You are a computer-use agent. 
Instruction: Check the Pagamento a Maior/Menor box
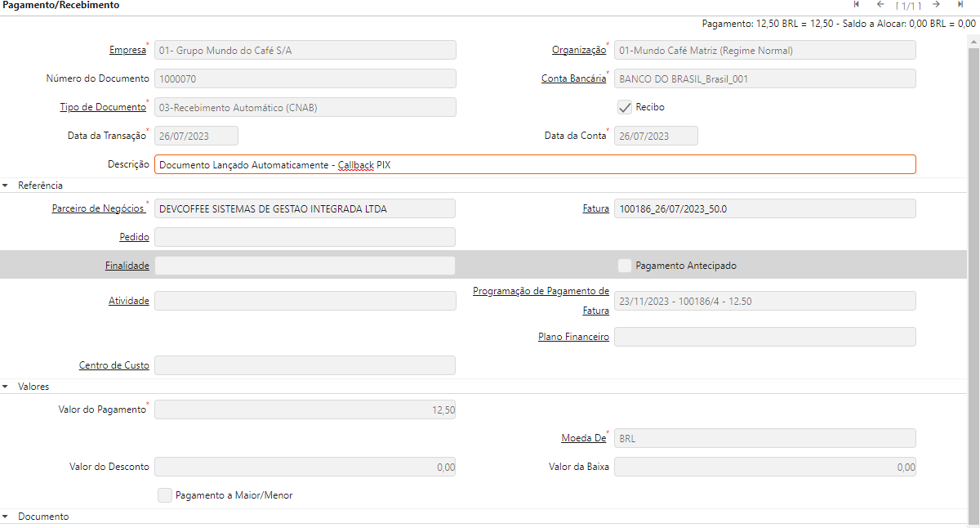(x=165, y=495)
